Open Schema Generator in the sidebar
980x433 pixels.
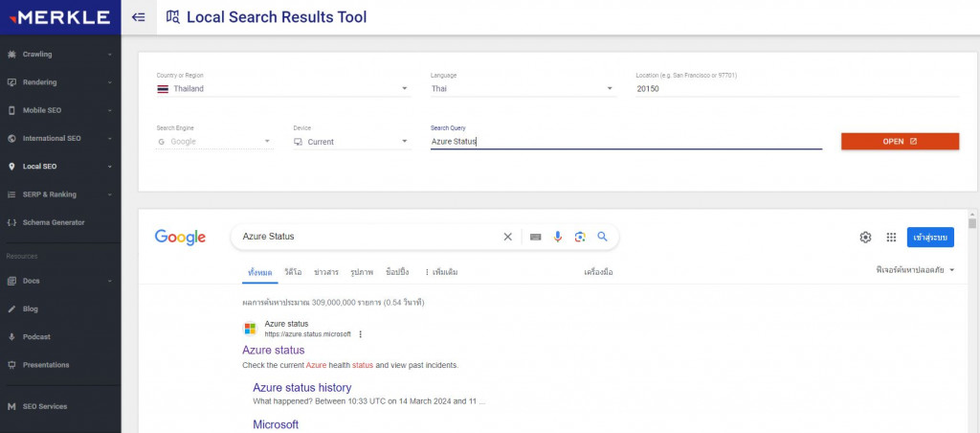[x=54, y=223]
